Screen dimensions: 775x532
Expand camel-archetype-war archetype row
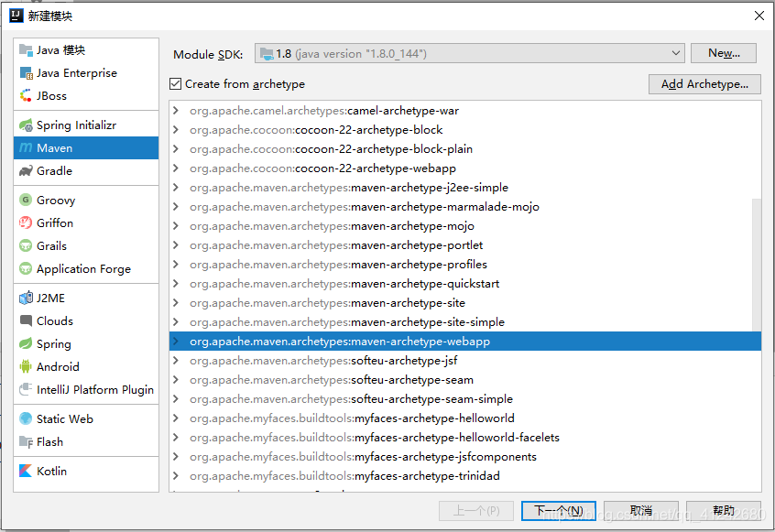176,111
